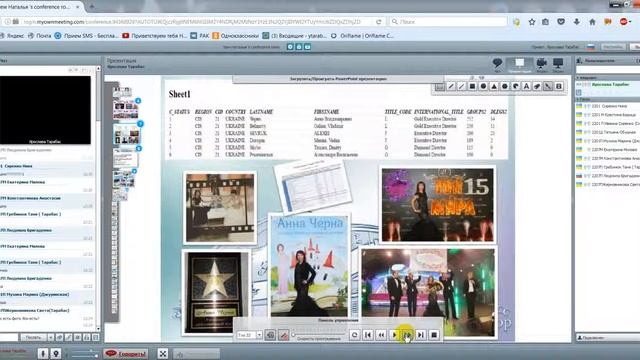The width and height of the screenshot is (640, 360).
Task: Open the browser downloads arrow icon
Action: 576,22
